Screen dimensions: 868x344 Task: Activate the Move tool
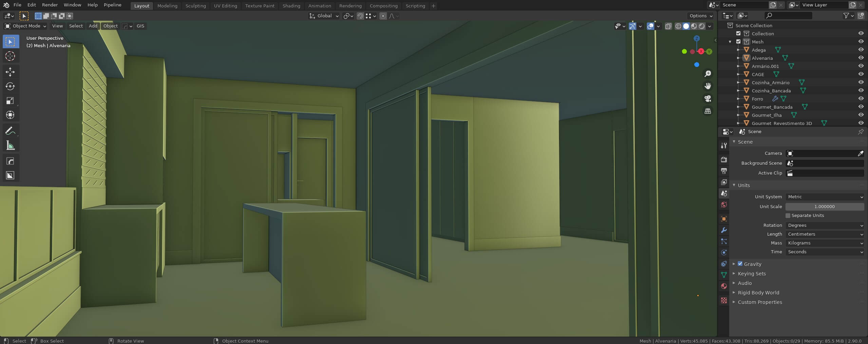[10, 72]
